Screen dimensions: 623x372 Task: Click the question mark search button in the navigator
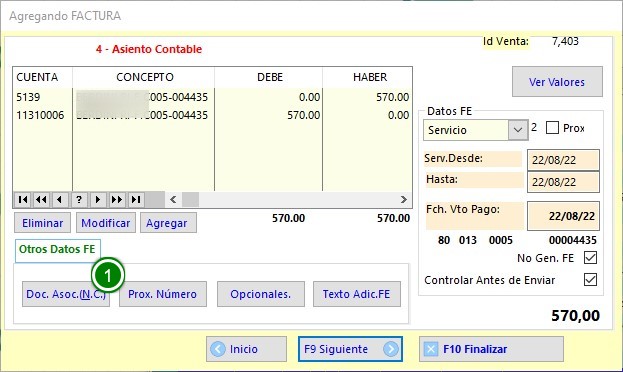click(79, 199)
